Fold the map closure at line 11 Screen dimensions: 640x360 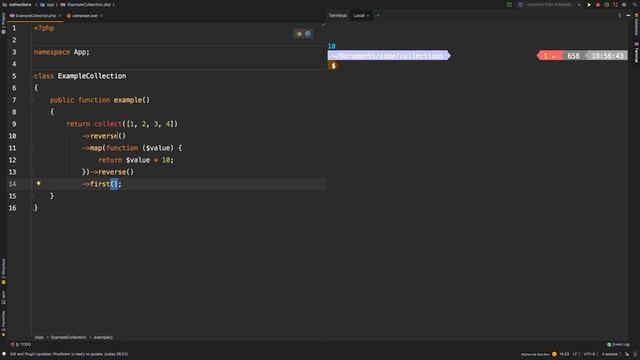tap(31, 148)
